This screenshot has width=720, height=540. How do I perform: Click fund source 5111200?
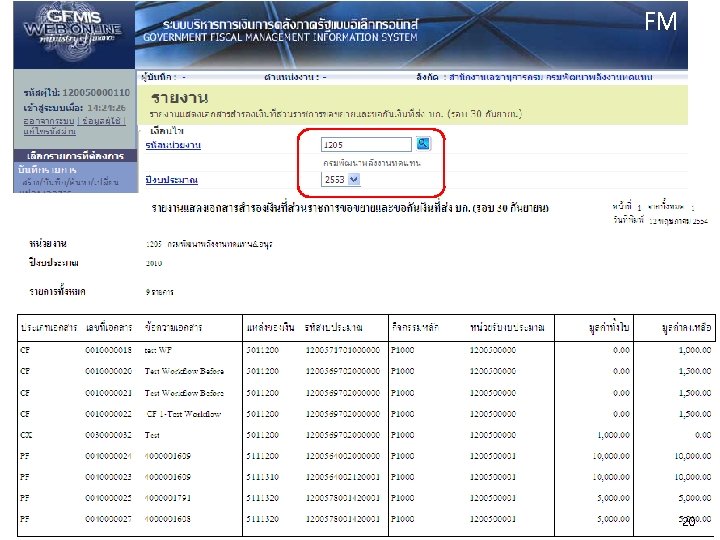(x=262, y=456)
